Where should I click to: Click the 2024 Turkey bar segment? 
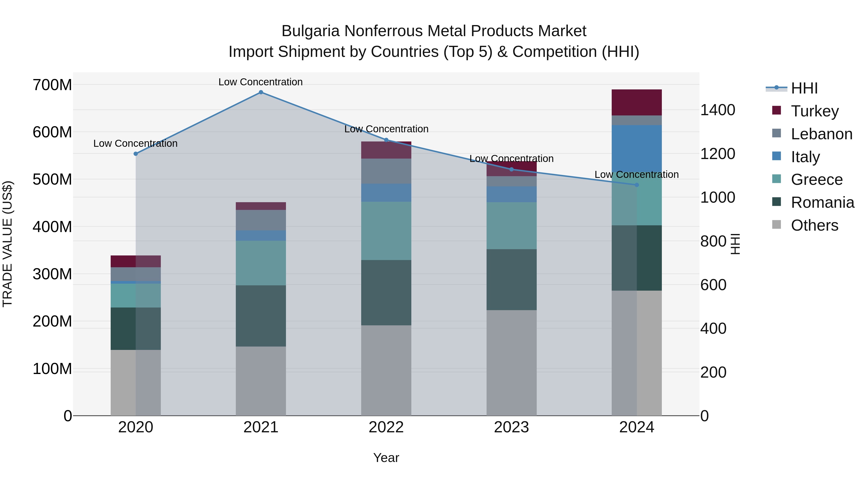coord(637,102)
